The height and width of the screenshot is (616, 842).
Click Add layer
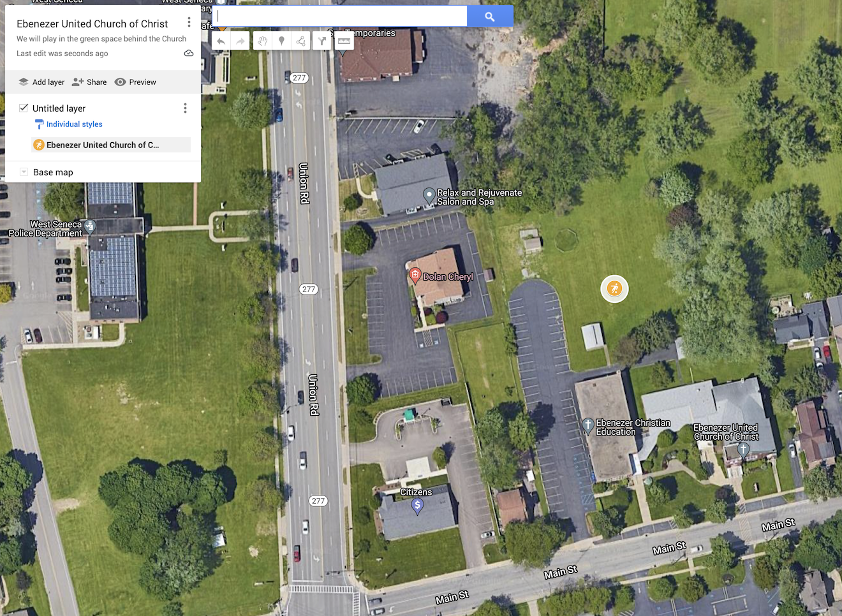pyautogui.click(x=41, y=82)
